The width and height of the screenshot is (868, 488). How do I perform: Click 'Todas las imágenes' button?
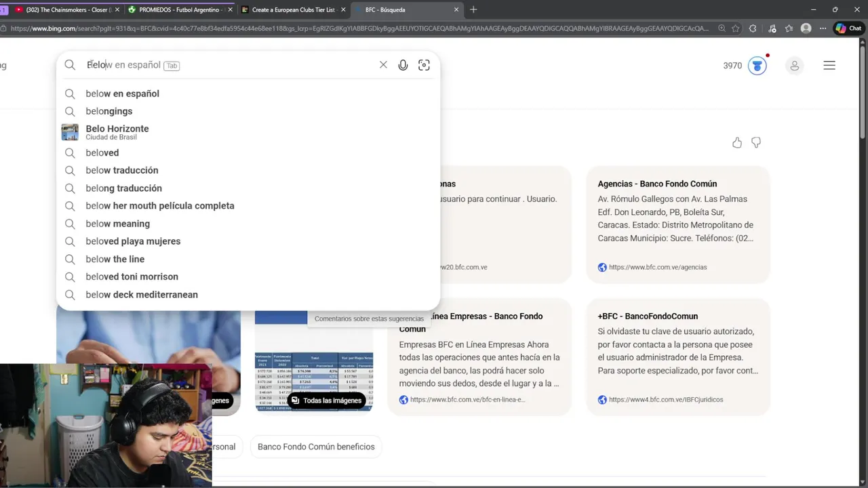(x=326, y=401)
